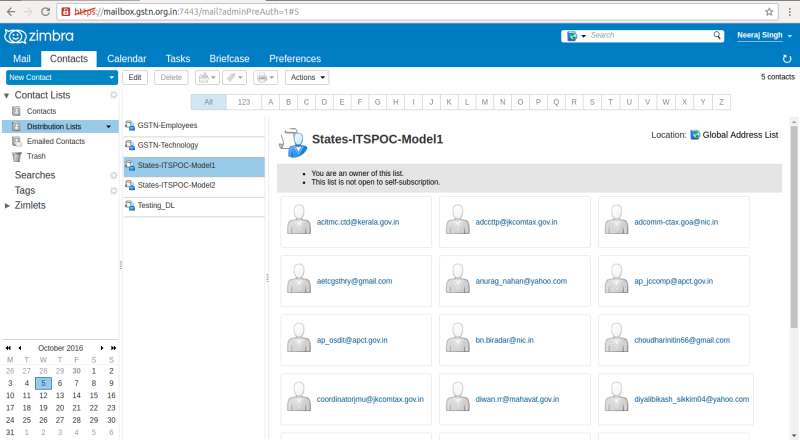Open the Actions dropdown menu
The width and height of the screenshot is (800, 440).
(307, 78)
